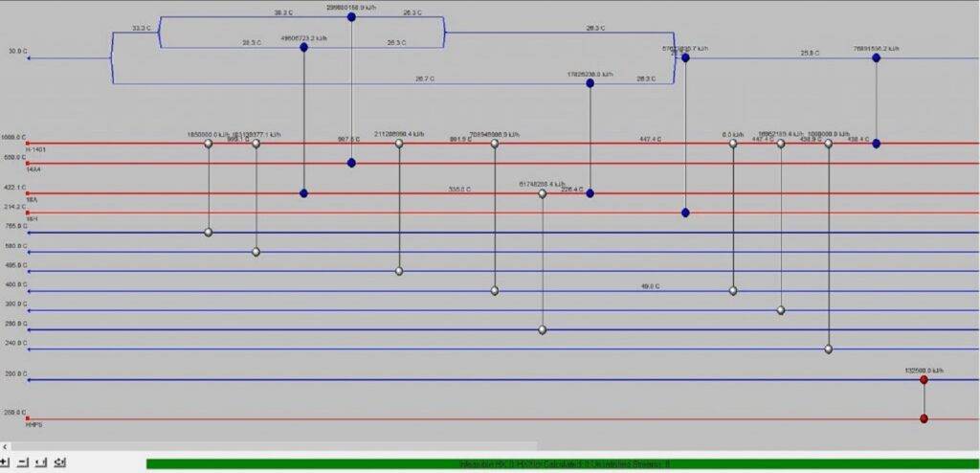Select exchanger node on the 280.0 C cold stream

(542, 329)
